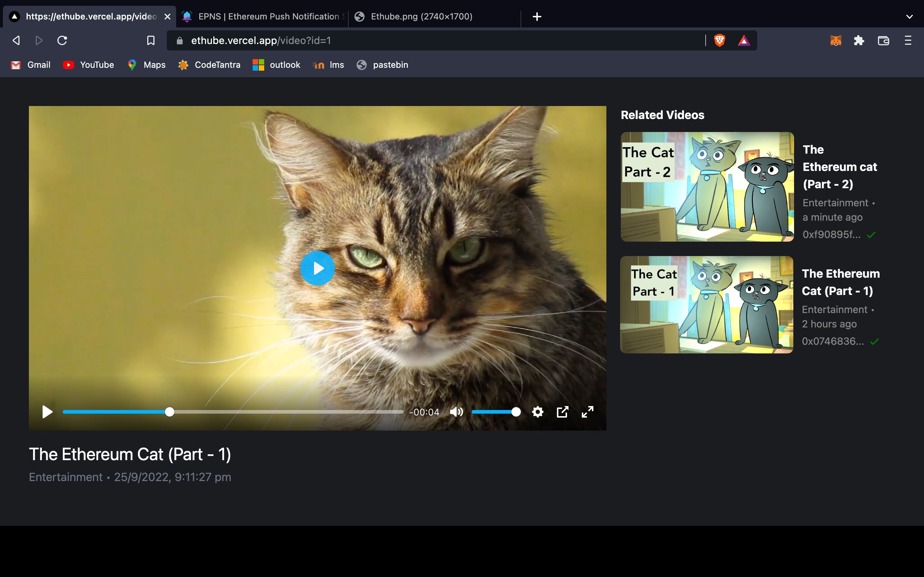Expand browser extensions puzzle icon

[859, 40]
